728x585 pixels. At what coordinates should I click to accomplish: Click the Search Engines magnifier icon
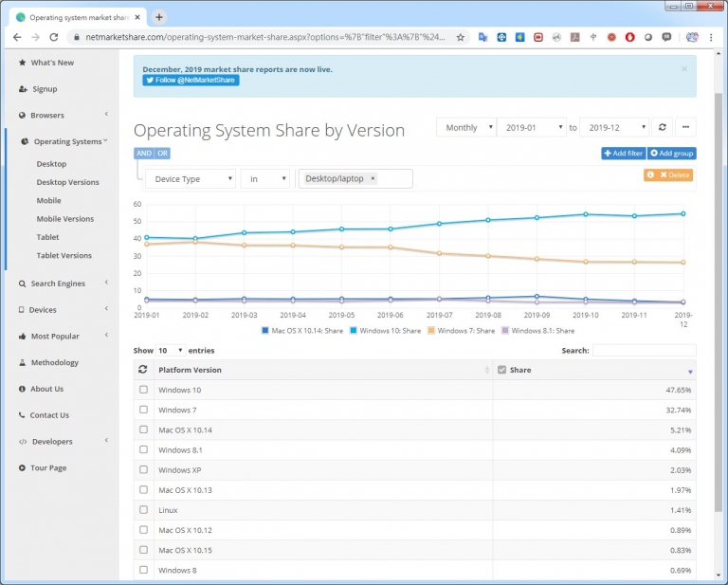pyautogui.click(x=22, y=283)
